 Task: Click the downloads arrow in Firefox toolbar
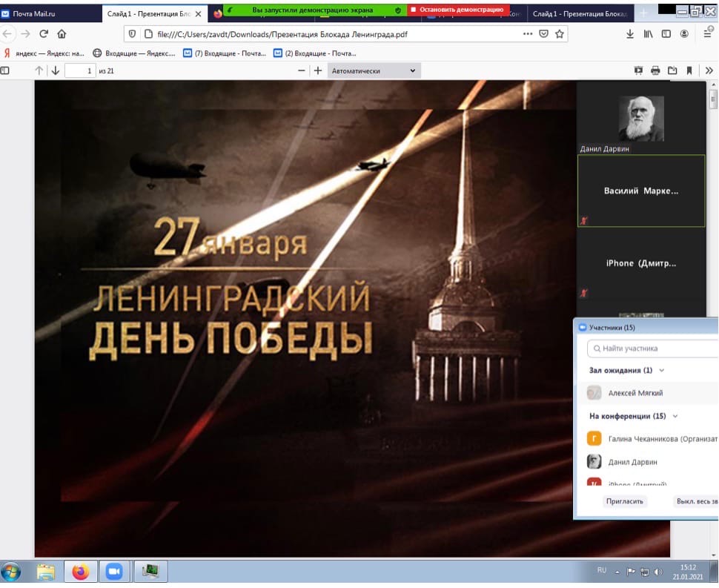[628, 33]
